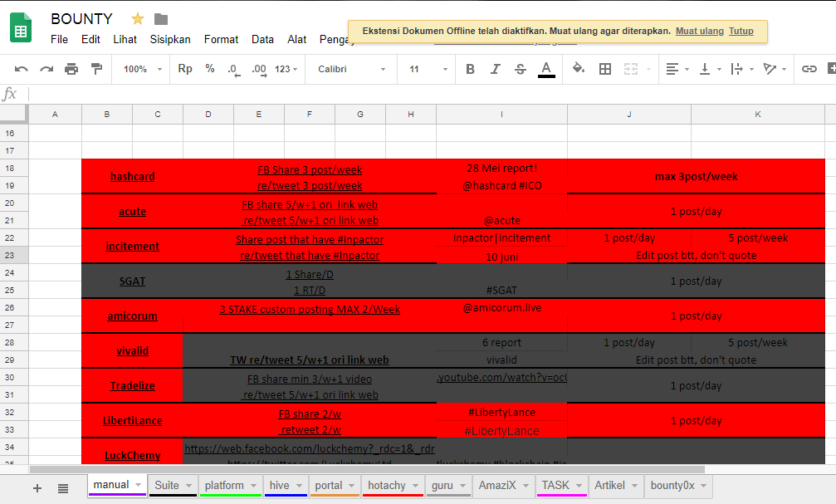Open the fill color bucket
The height and width of the screenshot is (504, 836).
[x=579, y=68]
